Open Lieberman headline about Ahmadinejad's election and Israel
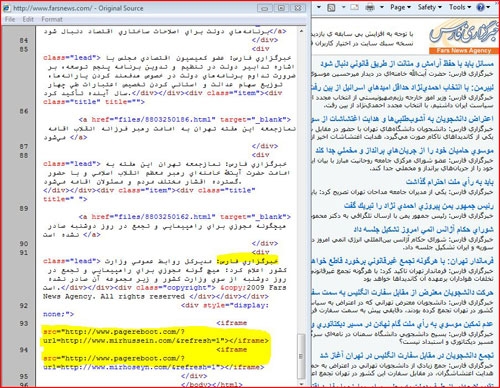 (403, 88)
